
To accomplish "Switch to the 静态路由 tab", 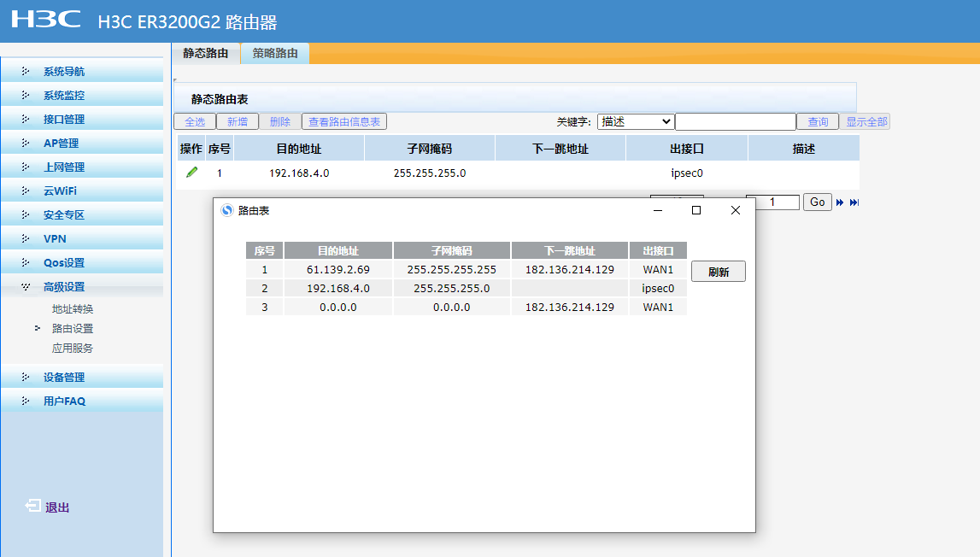I will 206,53.
